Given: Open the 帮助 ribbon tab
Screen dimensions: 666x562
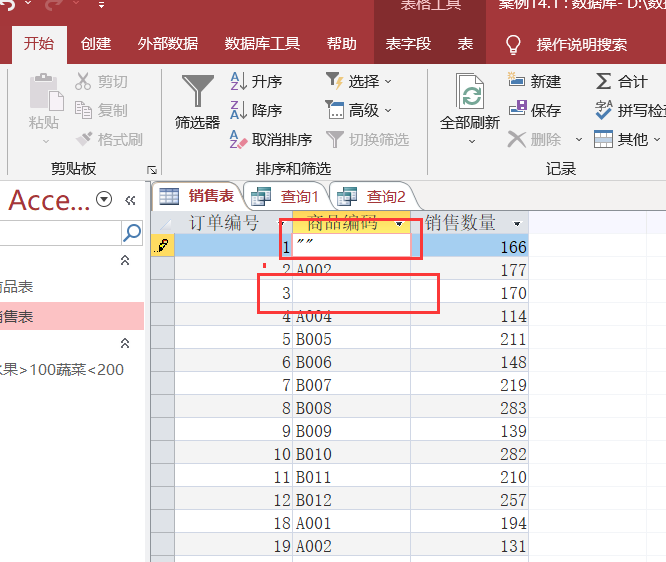Looking at the screenshot, I should point(341,43).
